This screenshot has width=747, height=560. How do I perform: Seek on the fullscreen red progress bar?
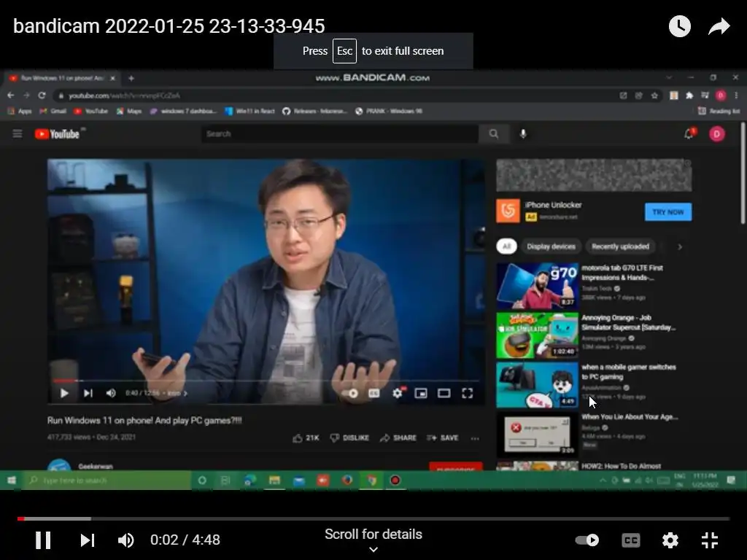(x=373, y=518)
